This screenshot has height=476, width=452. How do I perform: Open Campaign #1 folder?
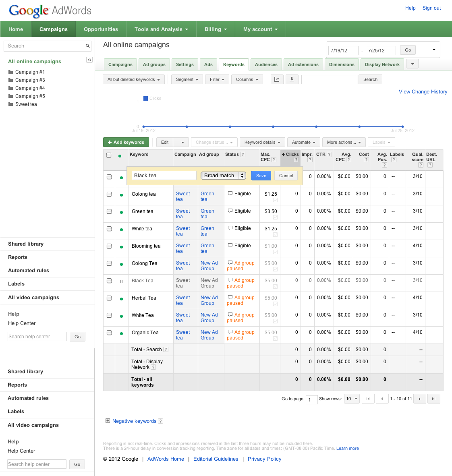(x=27, y=72)
